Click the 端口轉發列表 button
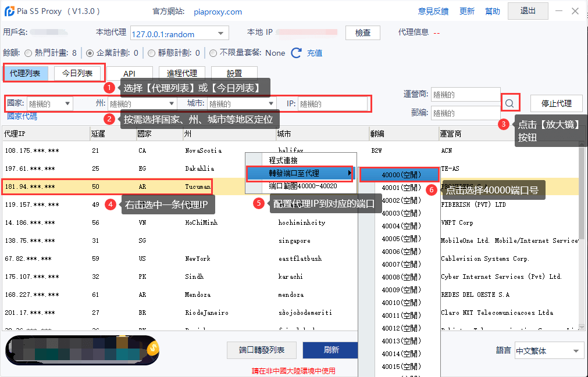This screenshot has width=588, height=377. click(262, 350)
